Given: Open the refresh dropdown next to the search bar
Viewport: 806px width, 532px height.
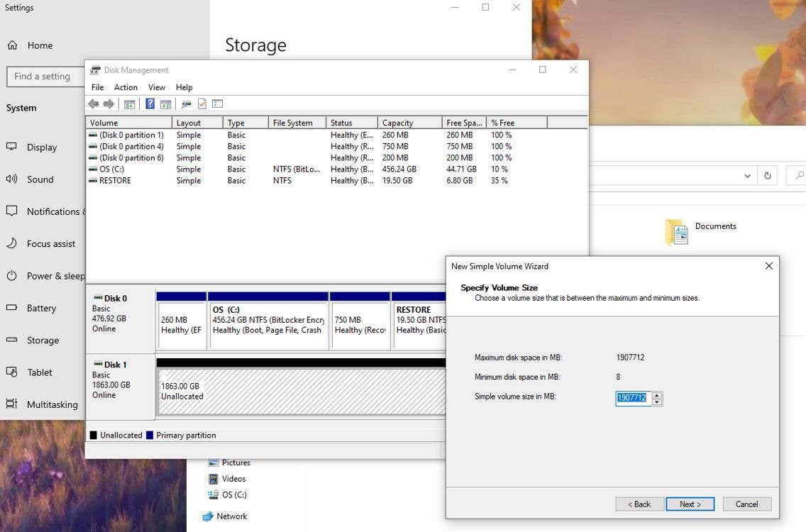Looking at the screenshot, I should pos(747,175).
